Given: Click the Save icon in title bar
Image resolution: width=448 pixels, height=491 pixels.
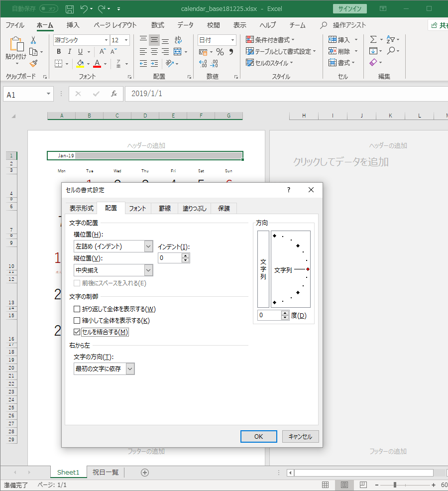Looking at the screenshot, I should point(70,9).
